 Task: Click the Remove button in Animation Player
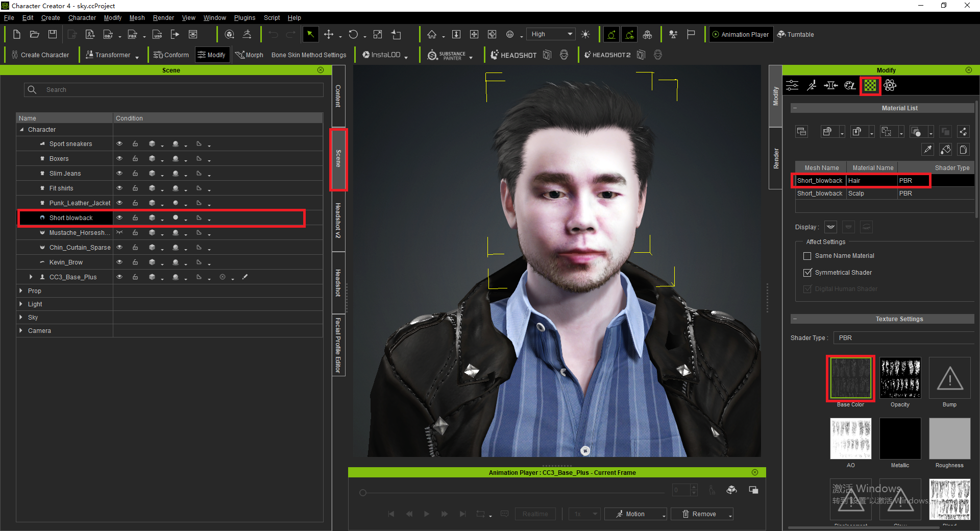(x=702, y=514)
